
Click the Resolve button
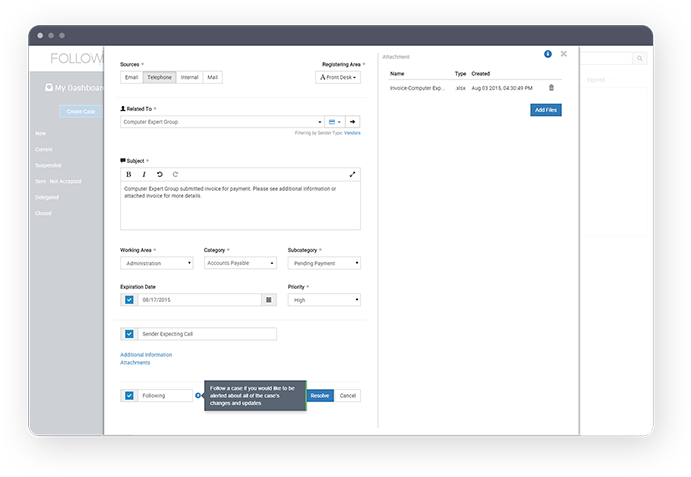coord(320,395)
